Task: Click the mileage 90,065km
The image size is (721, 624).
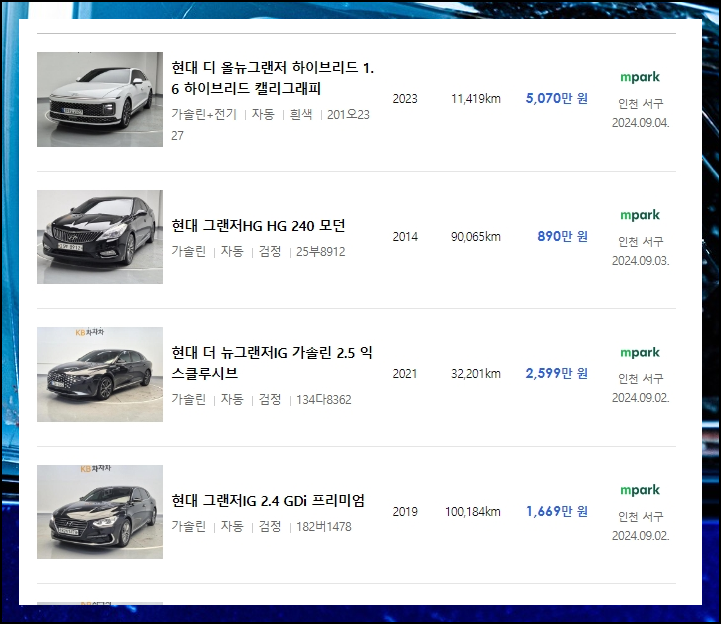Action: point(475,237)
